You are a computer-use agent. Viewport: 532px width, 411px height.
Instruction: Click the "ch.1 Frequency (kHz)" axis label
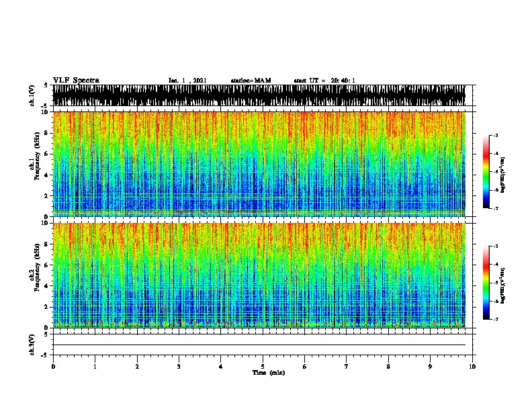[x=35, y=156]
